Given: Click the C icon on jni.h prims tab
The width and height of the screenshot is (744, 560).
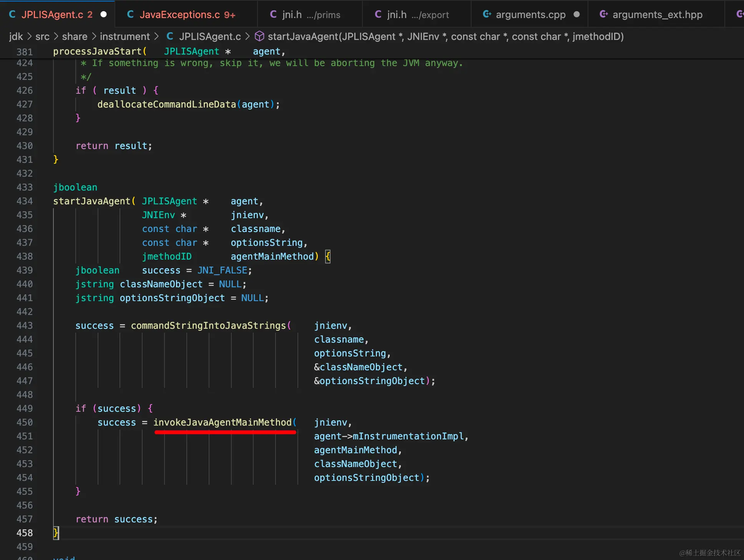Looking at the screenshot, I should pyautogui.click(x=273, y=15).
